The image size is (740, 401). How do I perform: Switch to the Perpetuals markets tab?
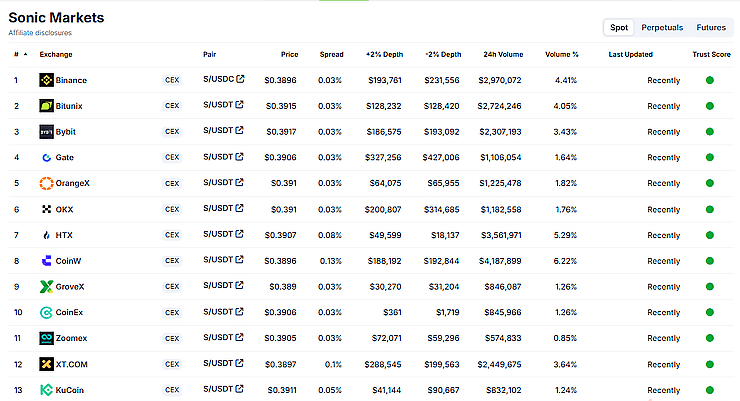point(662,28)
